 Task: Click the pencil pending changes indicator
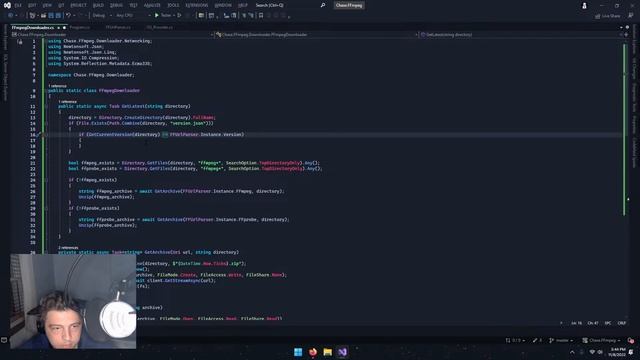pyautogui.click(x=537, y=340)
